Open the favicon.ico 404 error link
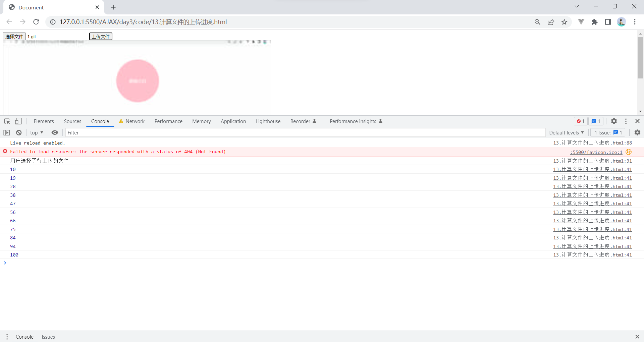 [596, 152]
